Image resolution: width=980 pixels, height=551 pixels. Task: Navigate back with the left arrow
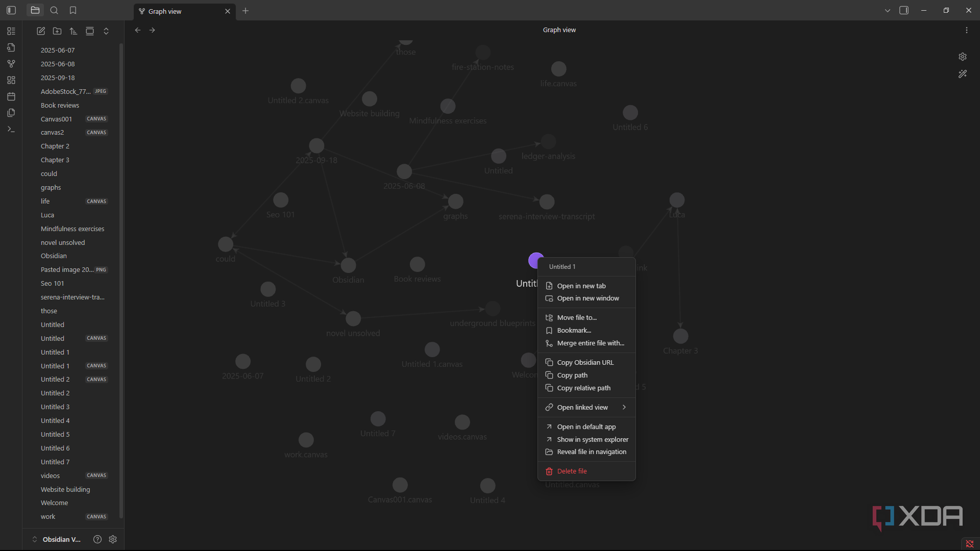click(x=138, y=30)
